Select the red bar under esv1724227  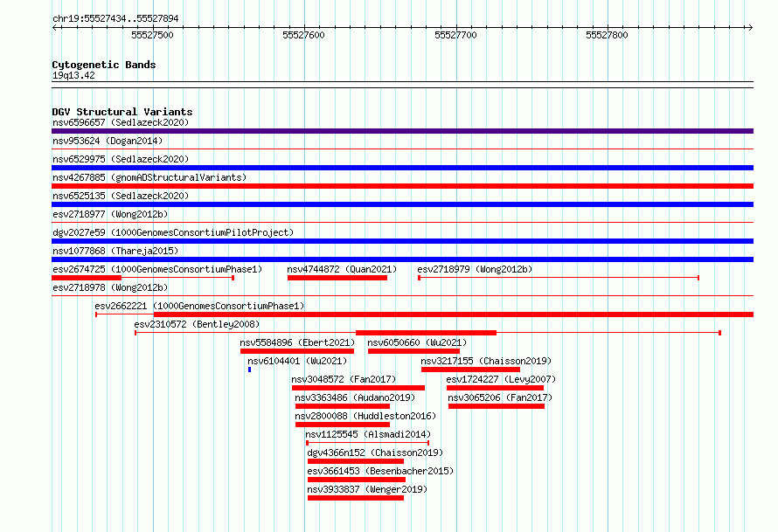tap(495, 388)
